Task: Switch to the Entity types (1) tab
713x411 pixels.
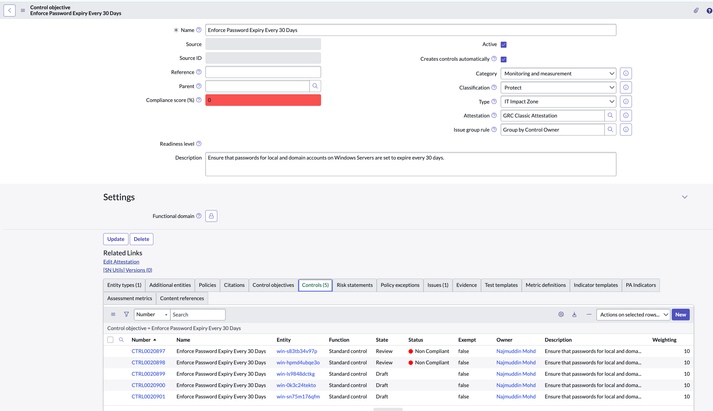Action: click(124, 285)
